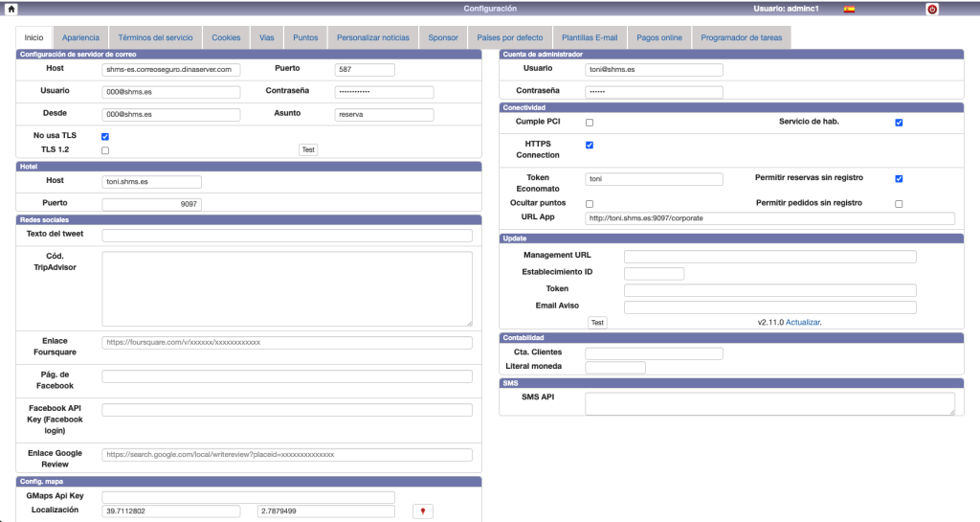Check the Cumple PCI checkbox

tap(590, 123)
